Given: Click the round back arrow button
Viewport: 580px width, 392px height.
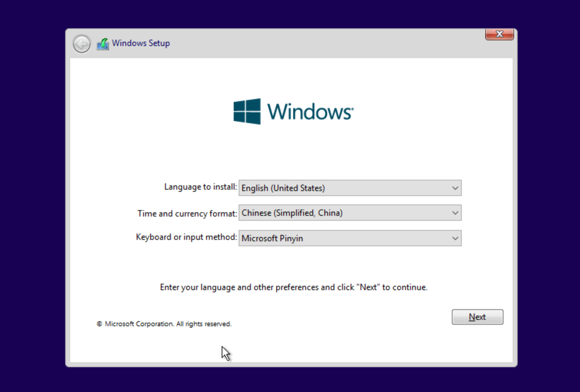Looking at the screenshot, I should pyautogui.click(x=82, y=44).
